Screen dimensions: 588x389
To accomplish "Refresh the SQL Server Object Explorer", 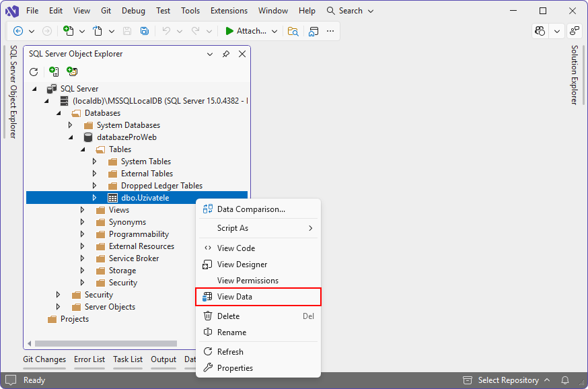I will [33, 71].
